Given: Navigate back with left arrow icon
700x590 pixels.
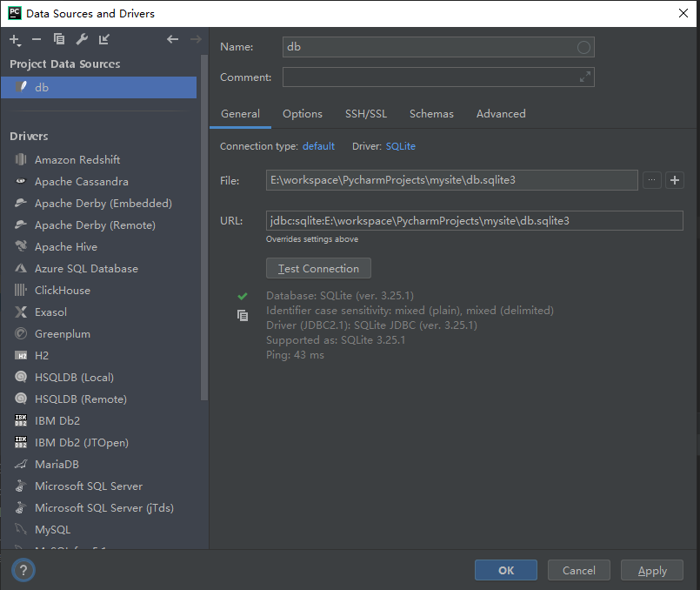Looking at the screenshot, I should (x=172, y=38).
